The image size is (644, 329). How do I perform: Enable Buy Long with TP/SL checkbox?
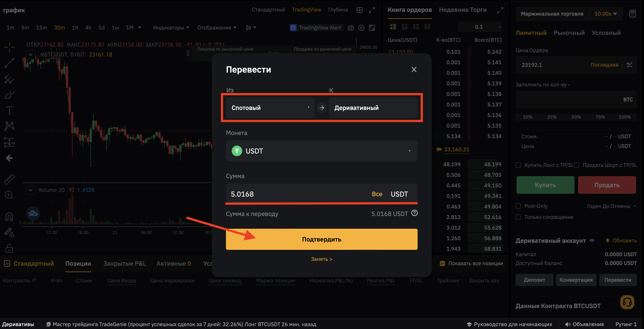click(518, 165)
